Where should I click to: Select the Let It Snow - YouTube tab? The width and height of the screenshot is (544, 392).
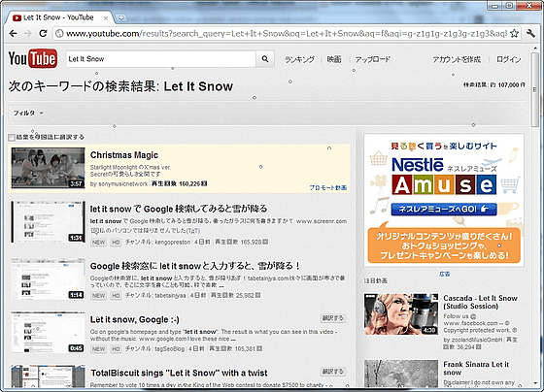[58, 17]
